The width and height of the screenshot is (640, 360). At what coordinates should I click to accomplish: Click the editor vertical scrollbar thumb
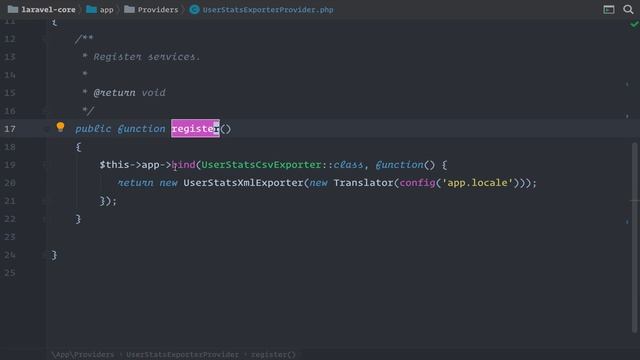[x=634, y=237]
